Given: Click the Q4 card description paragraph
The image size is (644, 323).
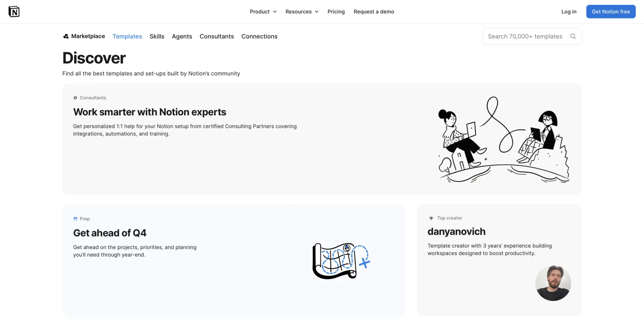Looking at the screenshot, I should tap(135, 251).
